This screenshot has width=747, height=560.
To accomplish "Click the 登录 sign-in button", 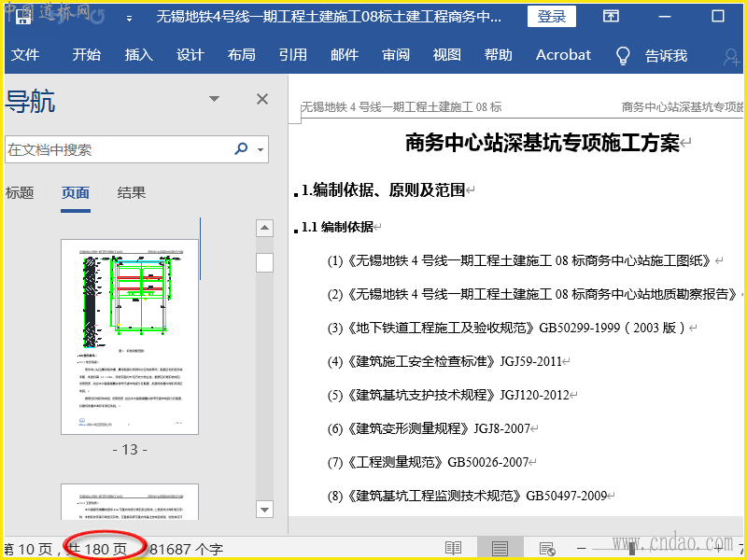I will 552,17.
